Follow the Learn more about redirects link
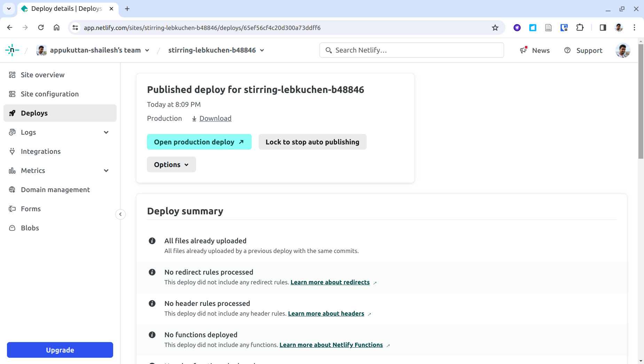644x364 pixels. 330,282
